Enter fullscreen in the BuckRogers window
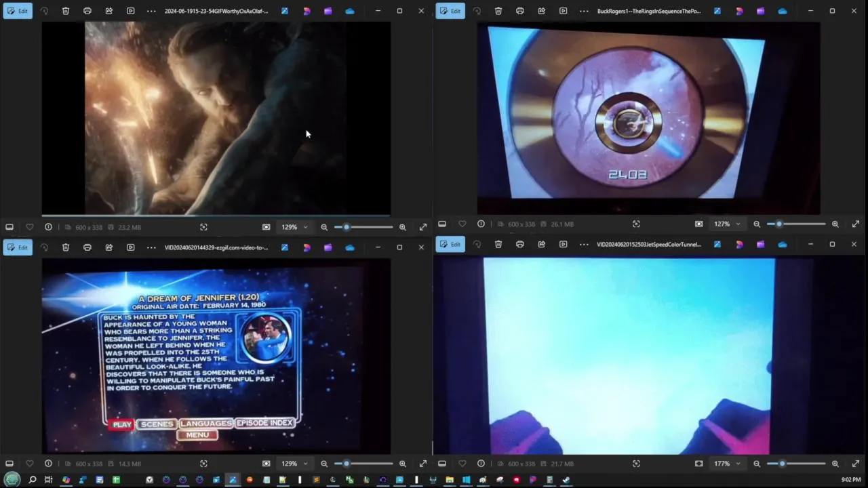The width and height of the screenshot is (868, 488). (x=856, y=224)
